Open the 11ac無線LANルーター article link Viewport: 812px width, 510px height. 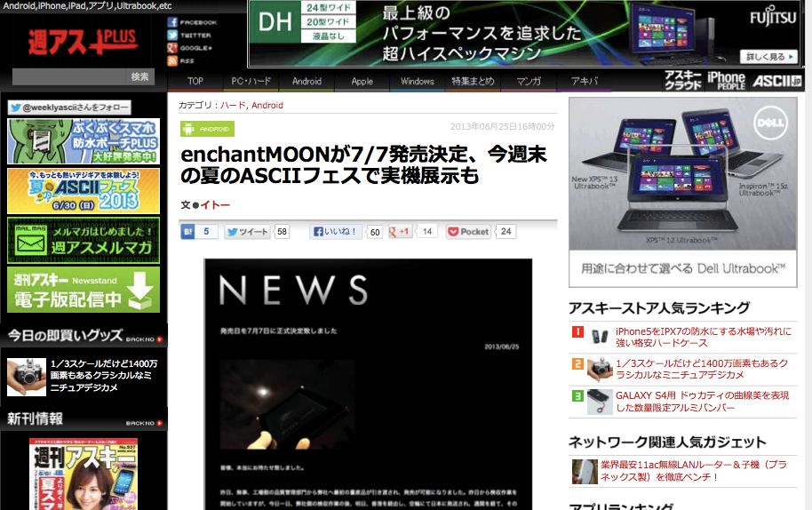coord(694,471)
